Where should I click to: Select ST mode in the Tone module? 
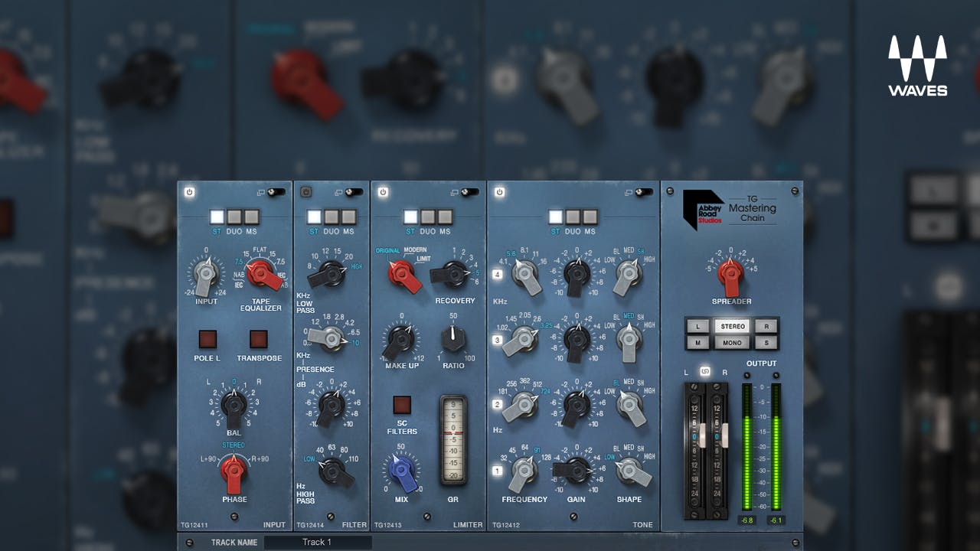556,217
